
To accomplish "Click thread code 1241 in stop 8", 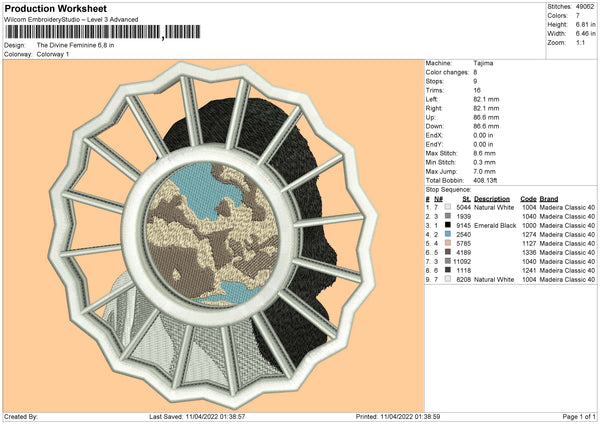I will click(529, 270).
